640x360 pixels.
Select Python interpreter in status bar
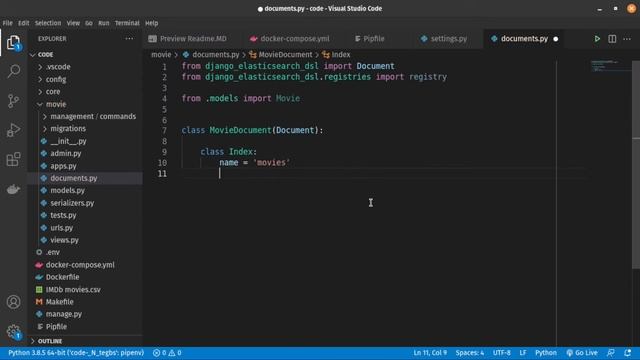click(76, 353)
